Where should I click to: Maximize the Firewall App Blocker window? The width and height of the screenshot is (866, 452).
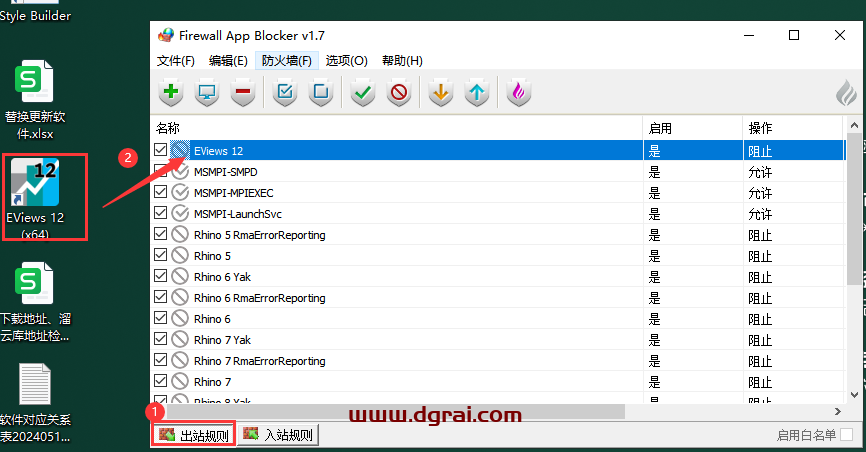[x=794, y=35]
